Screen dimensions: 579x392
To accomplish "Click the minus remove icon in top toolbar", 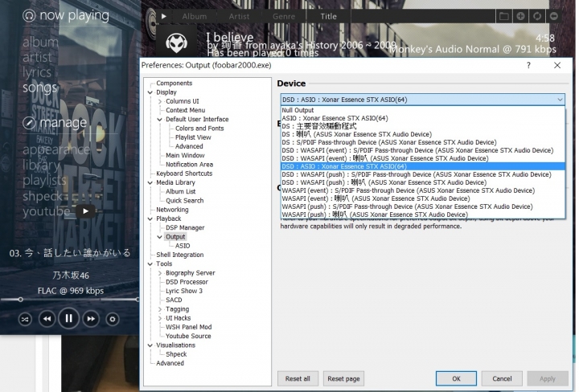I will [x=554, y=16].
